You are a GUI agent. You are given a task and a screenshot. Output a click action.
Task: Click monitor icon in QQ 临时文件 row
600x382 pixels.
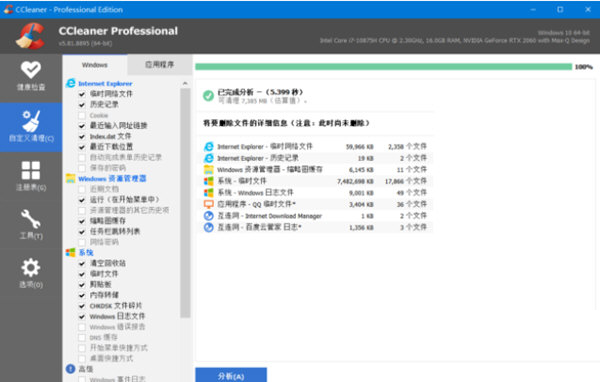coord(209,204)
